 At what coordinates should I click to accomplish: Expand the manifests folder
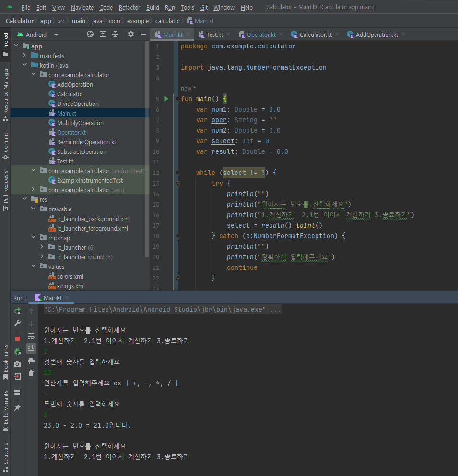(24, 55)
